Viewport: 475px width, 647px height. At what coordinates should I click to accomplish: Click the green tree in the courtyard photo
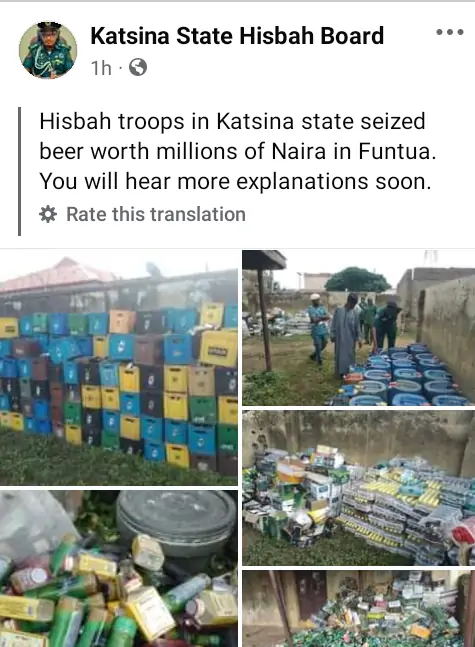[357, 280]
